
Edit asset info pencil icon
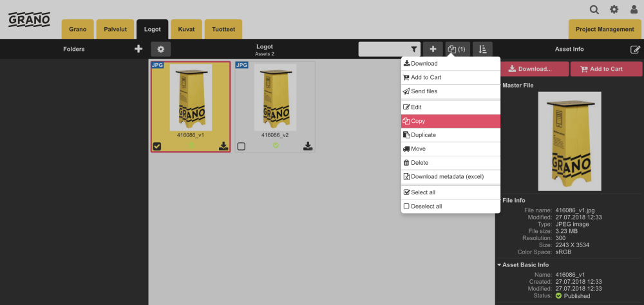point(635,50)
